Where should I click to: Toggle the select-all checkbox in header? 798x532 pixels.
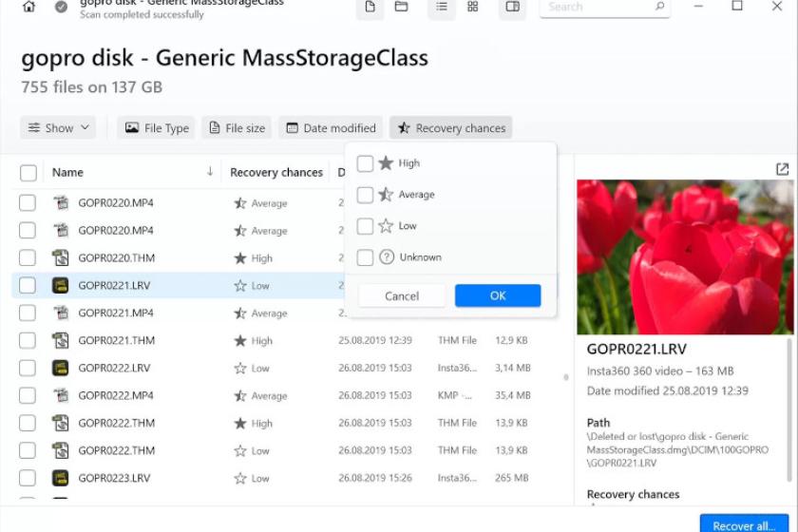(28, 173)
